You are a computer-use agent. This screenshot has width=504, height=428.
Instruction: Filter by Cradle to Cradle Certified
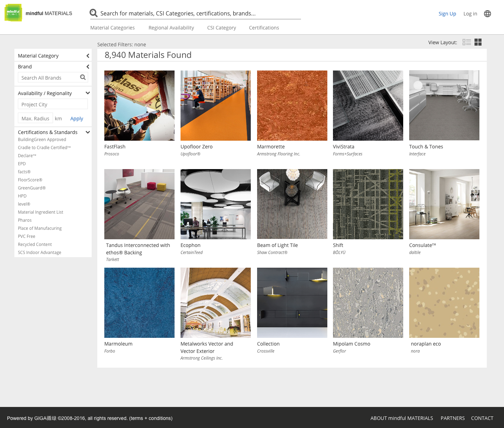point(44,148)
